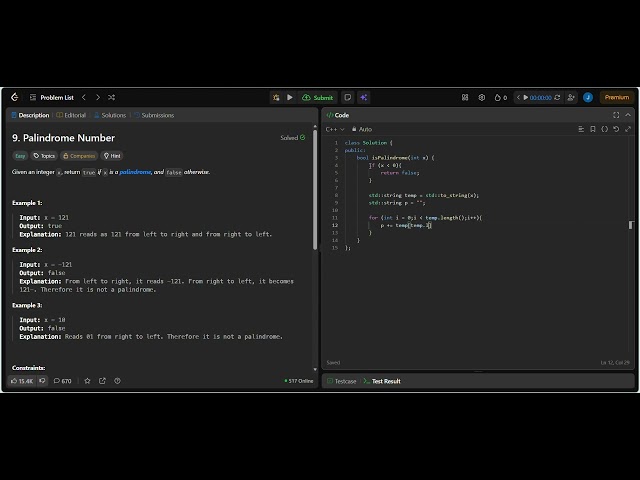Switch to the Submissions tab
640x480 pixels.
point(155,115)
